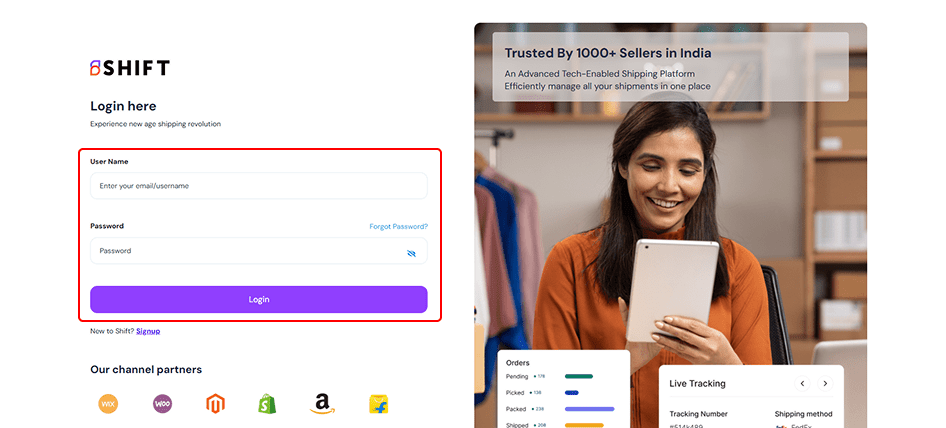Click the Wix channel partner icon

click(x=108, y=403)
